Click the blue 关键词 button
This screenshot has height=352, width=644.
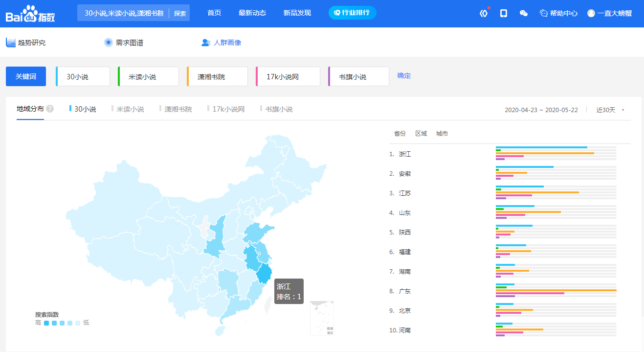26,76
